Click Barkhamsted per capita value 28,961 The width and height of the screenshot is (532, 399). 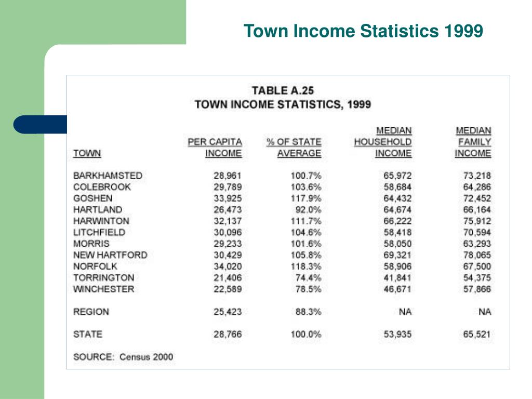click(x=228, y=176)
